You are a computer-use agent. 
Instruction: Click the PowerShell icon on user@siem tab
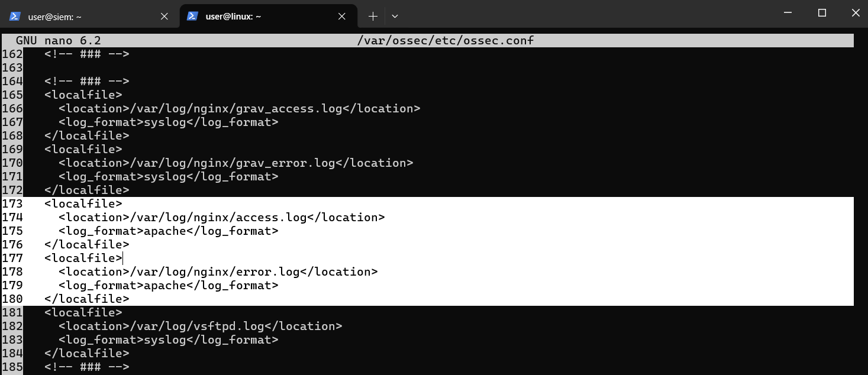click(x=15, y=17)
